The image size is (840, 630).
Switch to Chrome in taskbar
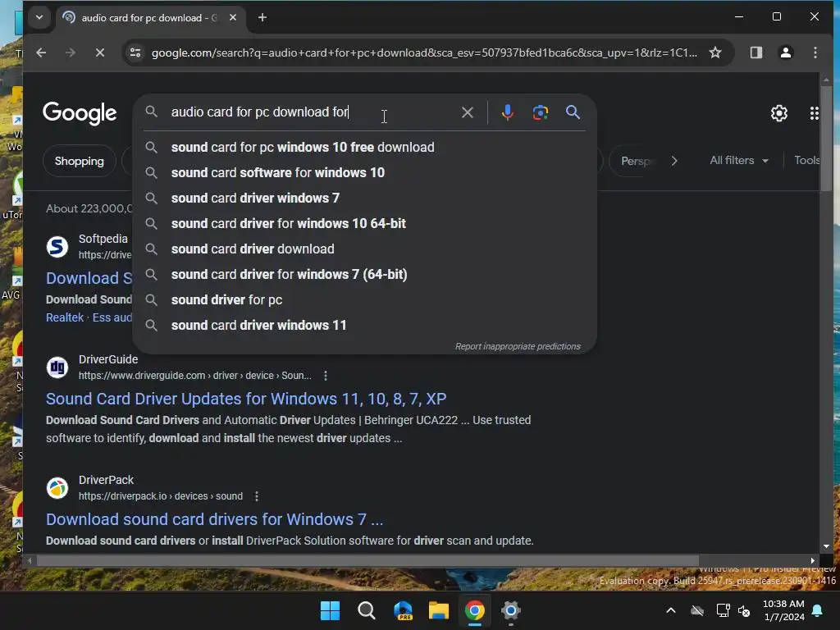click(475, 610)
